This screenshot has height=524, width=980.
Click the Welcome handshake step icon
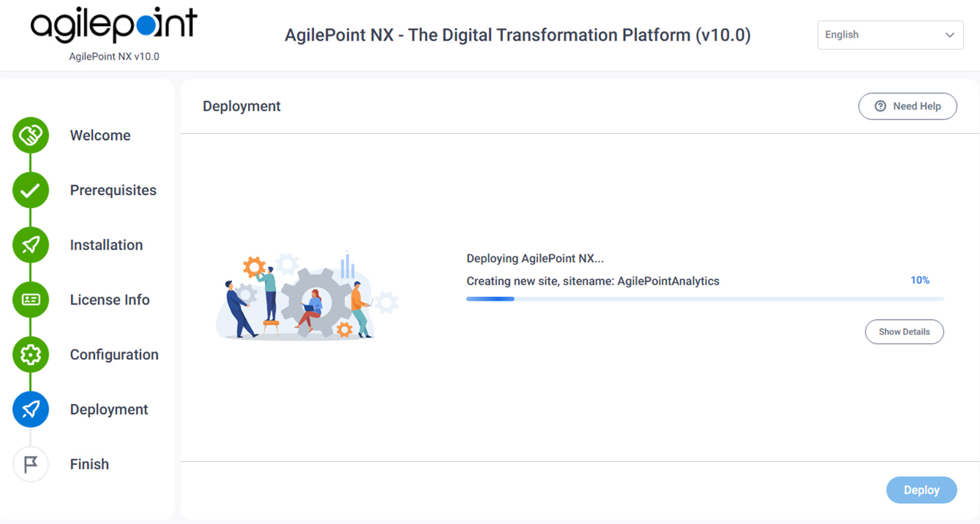click(x=31, y=135)
